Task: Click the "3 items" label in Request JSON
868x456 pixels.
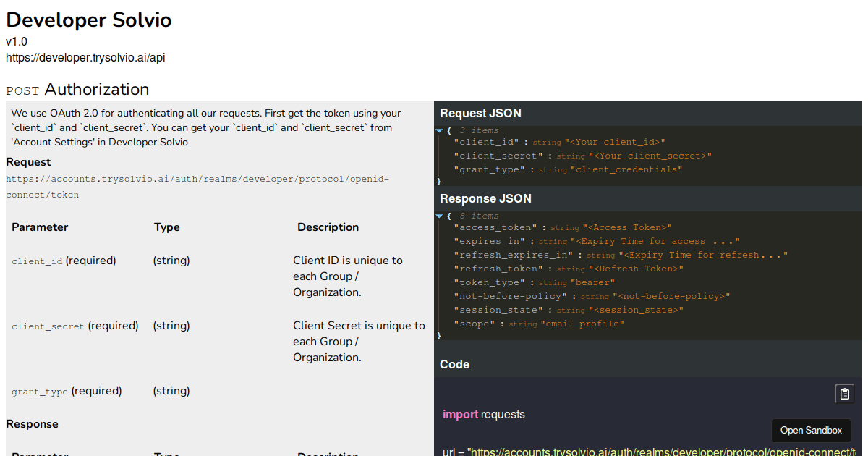Action: [x=479, y=130]
